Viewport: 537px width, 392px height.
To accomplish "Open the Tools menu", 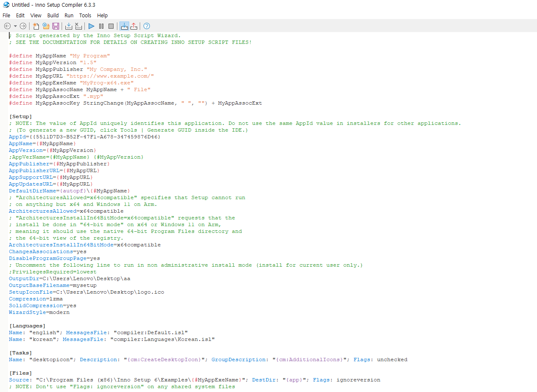I will pyautogui.click(x=85, y=15).
